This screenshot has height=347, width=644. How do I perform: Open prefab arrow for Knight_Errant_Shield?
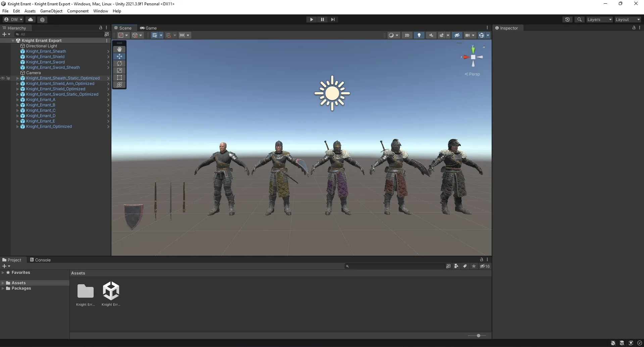pos(108,57)
